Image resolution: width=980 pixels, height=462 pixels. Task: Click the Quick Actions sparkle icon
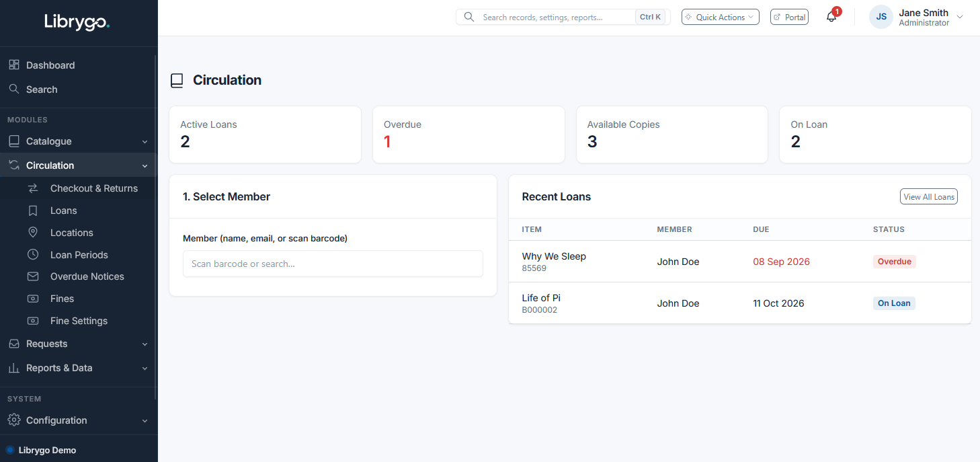click(689, 17)
